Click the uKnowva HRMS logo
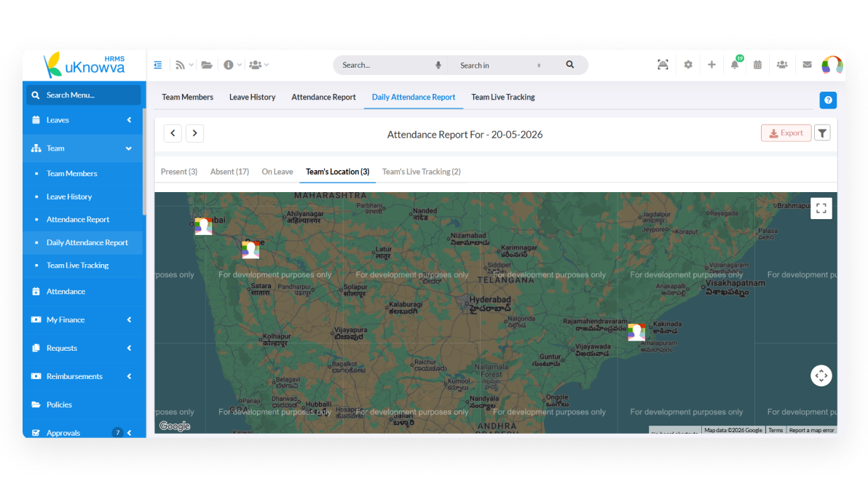 click(x=84, y=65)
